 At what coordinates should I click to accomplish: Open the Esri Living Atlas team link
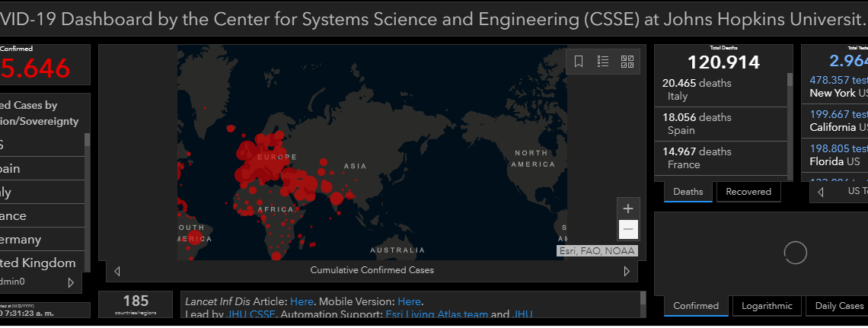point(436,315)
